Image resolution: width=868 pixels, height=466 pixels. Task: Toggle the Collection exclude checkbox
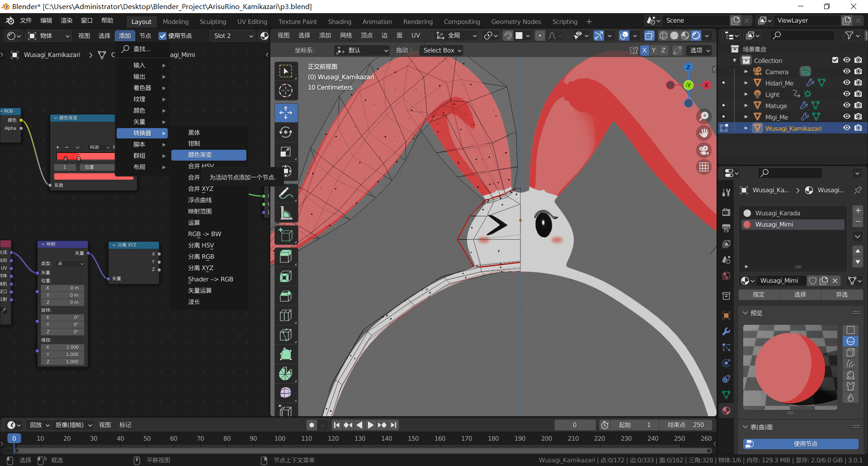coord(835,60)
